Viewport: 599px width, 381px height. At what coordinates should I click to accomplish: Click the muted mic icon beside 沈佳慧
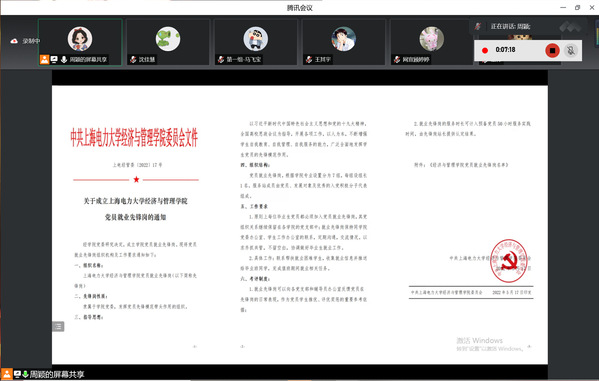pos(133,60)
